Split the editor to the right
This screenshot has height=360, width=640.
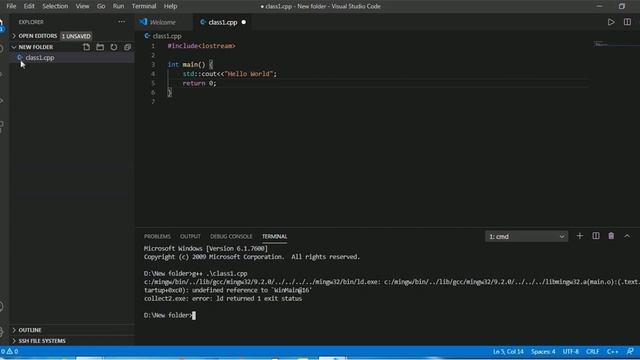[x=627, y=22]
